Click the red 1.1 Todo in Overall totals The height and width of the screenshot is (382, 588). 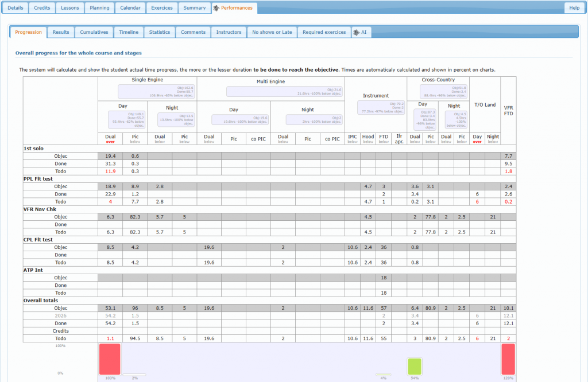pos(110,338)
